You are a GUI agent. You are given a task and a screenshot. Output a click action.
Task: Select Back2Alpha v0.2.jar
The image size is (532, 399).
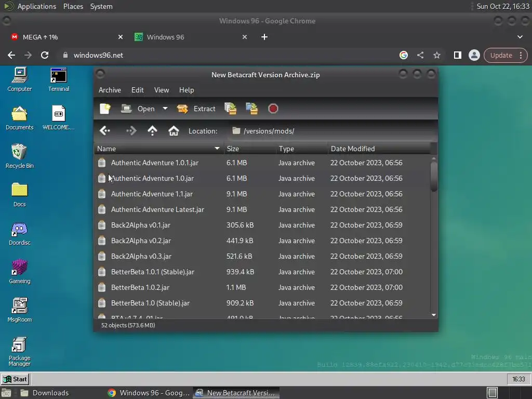pos(262,241)
